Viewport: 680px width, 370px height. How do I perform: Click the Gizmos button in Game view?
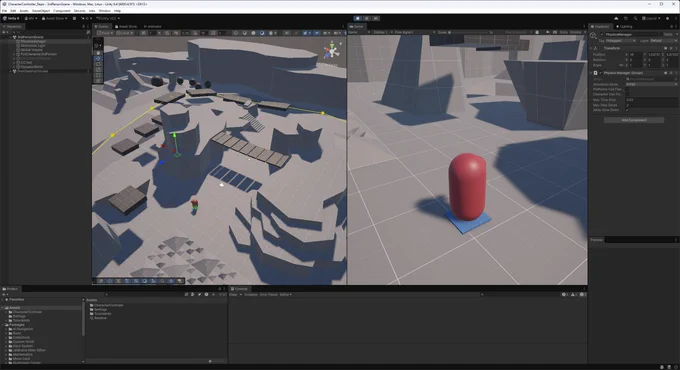(576, 32)
